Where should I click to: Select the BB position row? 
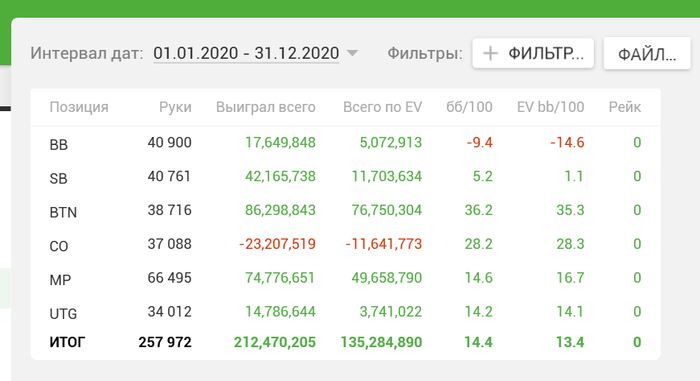click(x=345, y=143)
